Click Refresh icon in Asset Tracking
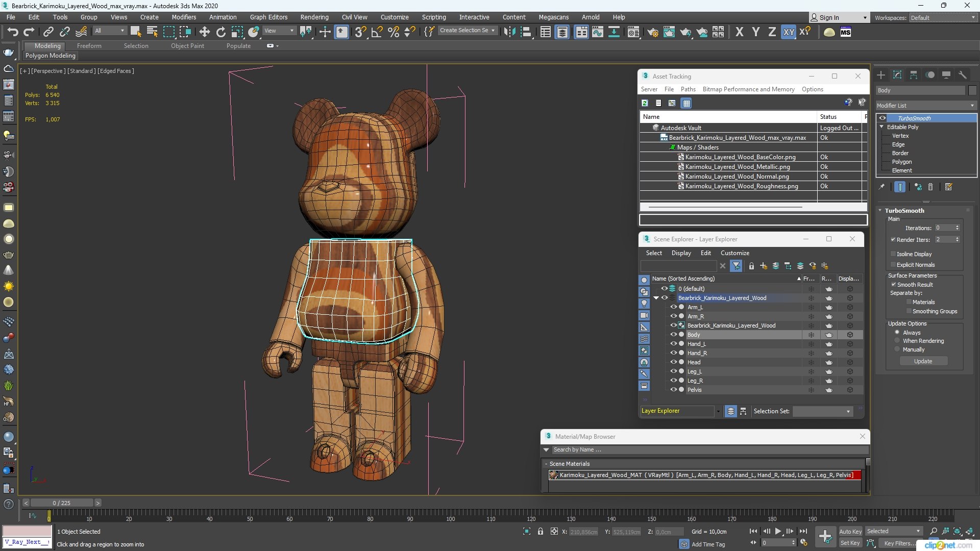 645,103
